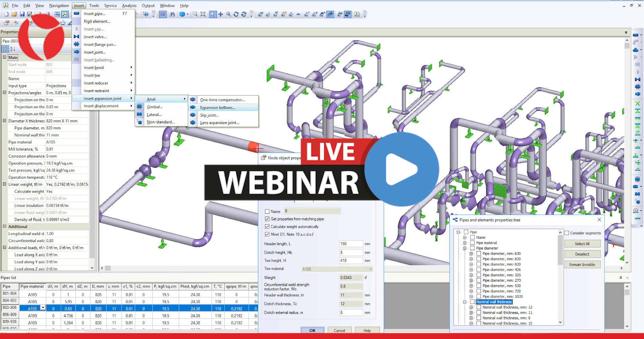
Task: Click the blue play button overlay
Action: [401, 169]
